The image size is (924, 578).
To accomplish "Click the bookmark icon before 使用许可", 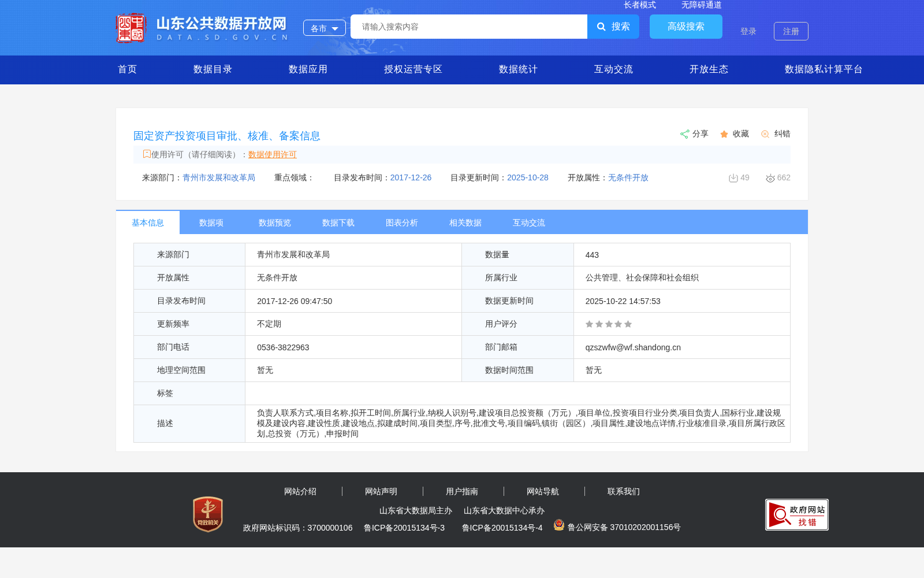I will coord(147,154).
